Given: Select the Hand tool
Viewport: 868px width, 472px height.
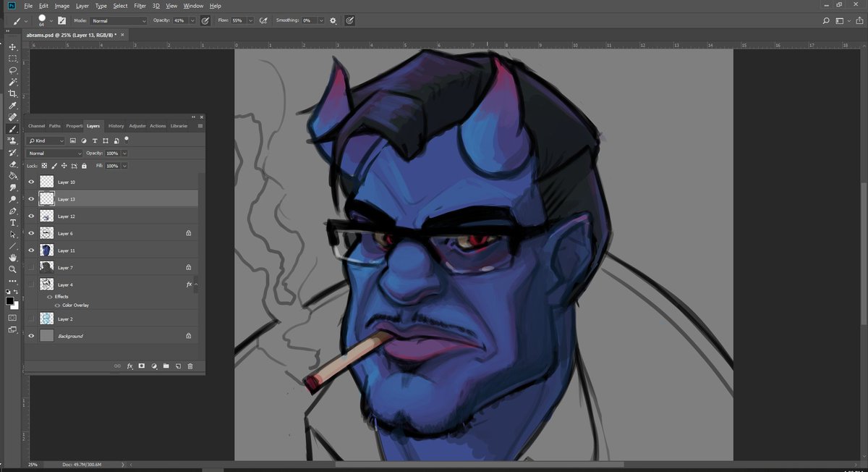Looking at the screenshot, I should pos(12,258).
